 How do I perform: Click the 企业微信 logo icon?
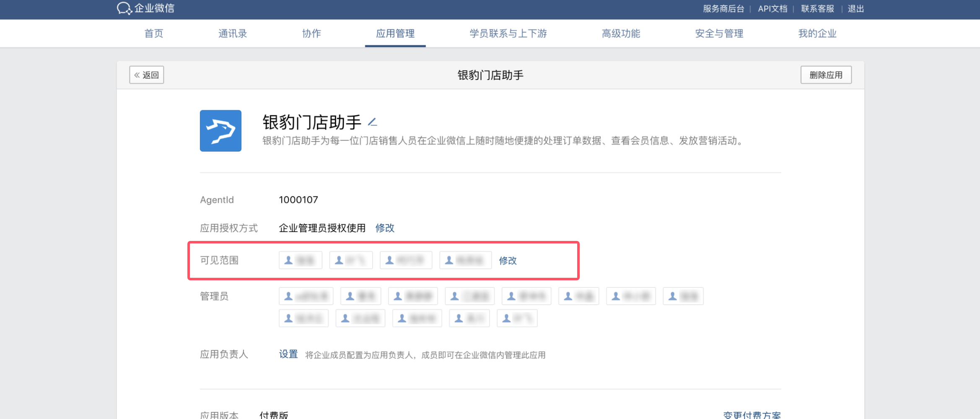[124, 8]
